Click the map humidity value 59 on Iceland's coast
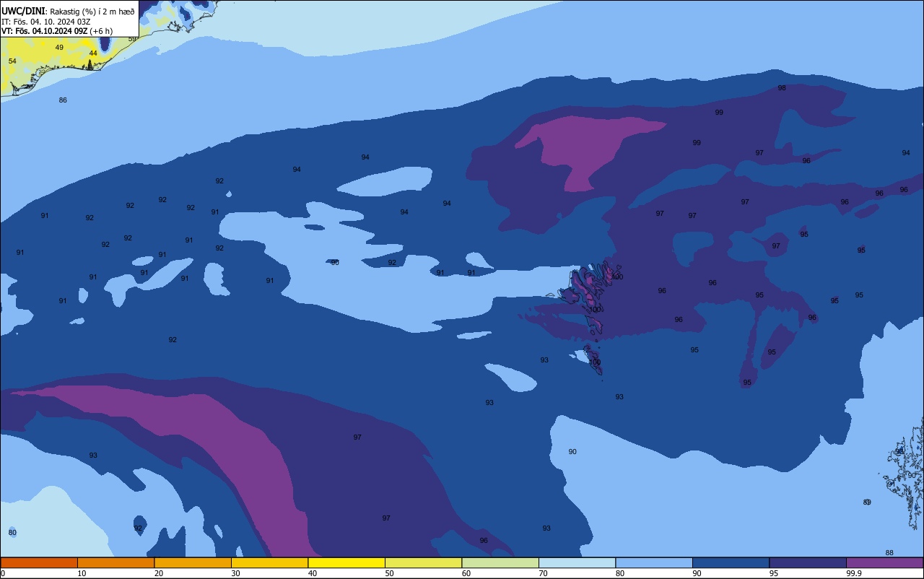Image resolution: width=924 pixels, height=579 pixels. [132, 39]
